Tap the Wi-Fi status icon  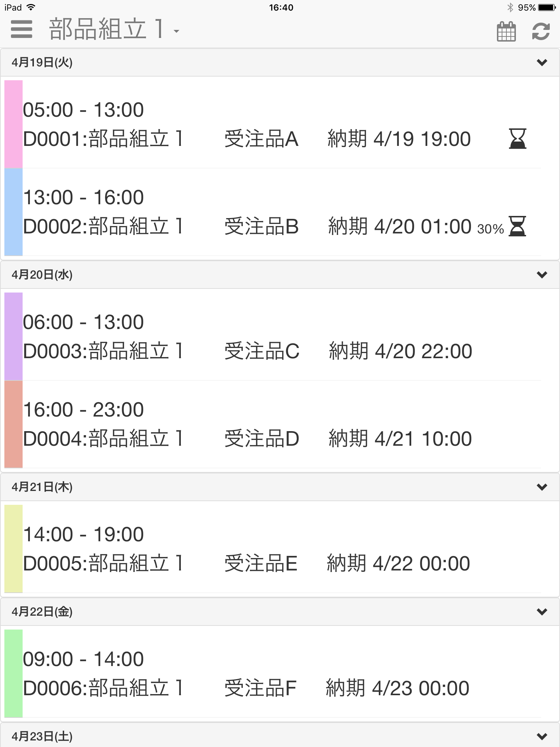tap(31, 7)
